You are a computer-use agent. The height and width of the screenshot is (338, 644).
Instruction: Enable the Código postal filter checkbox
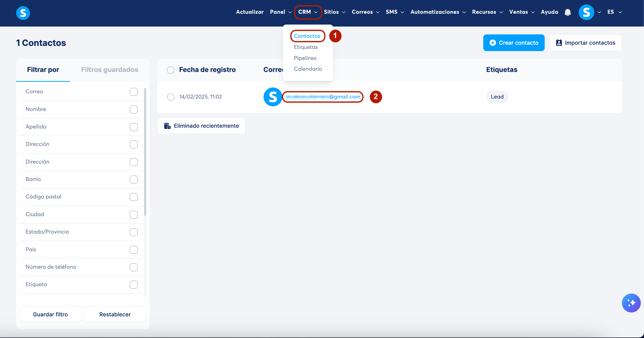click(x=133, y=197)
